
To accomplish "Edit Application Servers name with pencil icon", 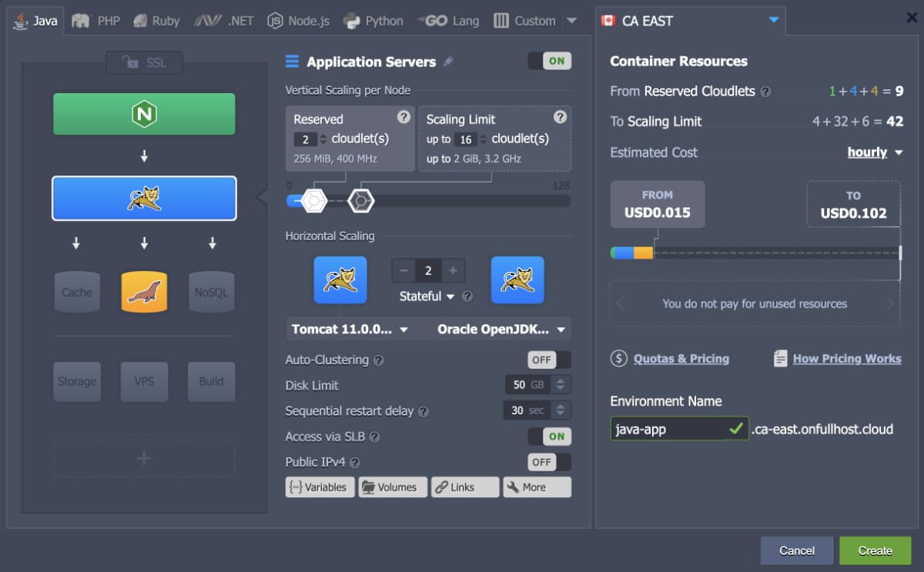I will pos(449,62).
